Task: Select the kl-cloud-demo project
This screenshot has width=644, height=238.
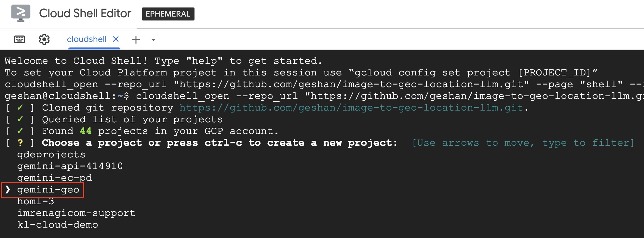Action: pyautogui.click(x=57, y=224)
